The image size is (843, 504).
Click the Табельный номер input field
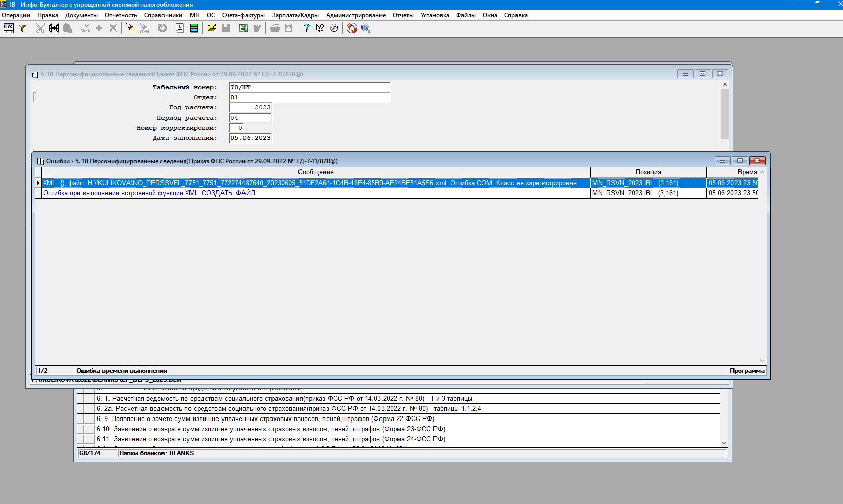(x=309, y=87)
